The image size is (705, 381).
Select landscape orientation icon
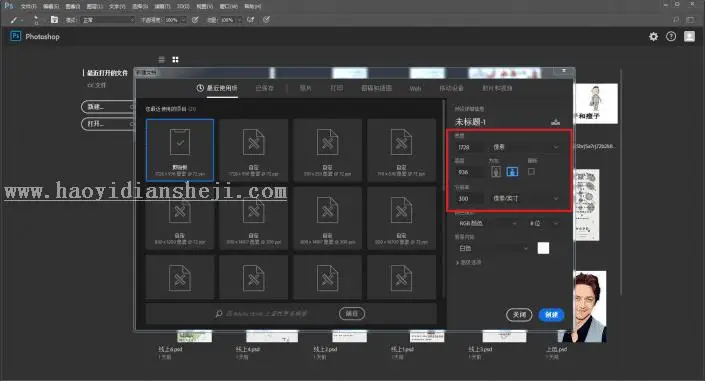pyautogui.click(x=512, y=172)
